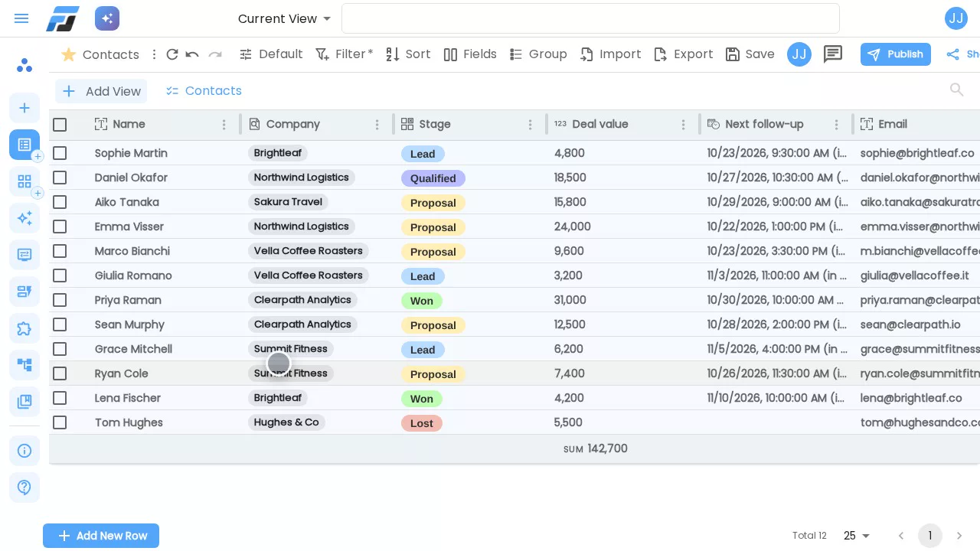980x551 pixels.
Task: Click the Import button
Action: (610, 54)
